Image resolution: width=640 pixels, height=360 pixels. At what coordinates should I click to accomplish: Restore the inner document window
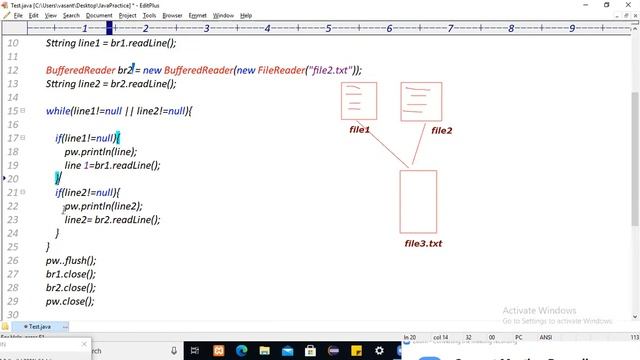point(626,16)
